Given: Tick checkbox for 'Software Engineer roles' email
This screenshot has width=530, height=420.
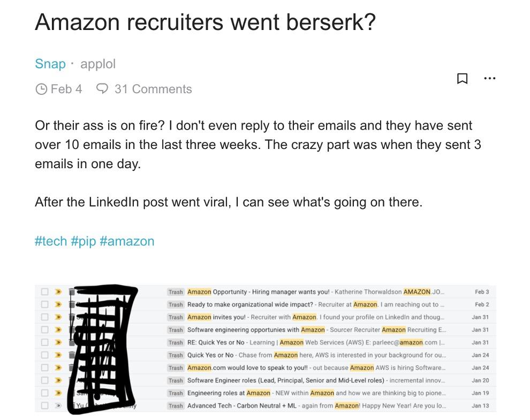Looking at the screenshot, I should pos(45,380).
